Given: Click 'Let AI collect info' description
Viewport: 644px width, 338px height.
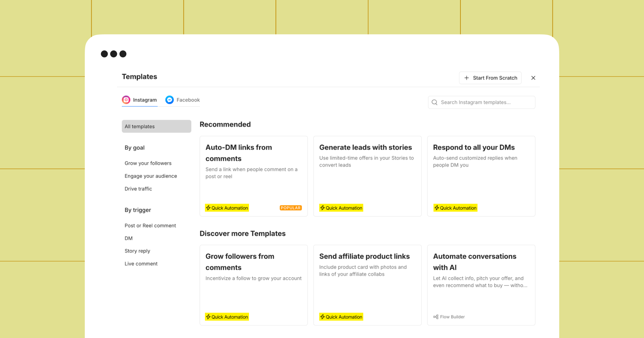Looking at the screenshot, I should point(480,282).
